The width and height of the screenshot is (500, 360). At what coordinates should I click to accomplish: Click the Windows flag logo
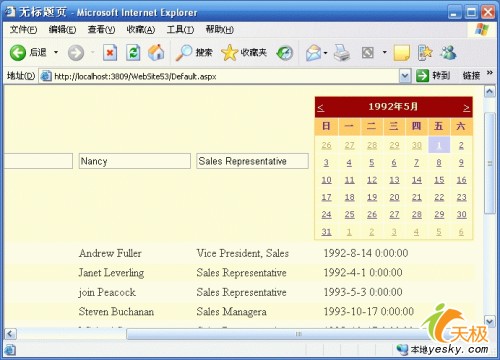click(x=482, y=30)
